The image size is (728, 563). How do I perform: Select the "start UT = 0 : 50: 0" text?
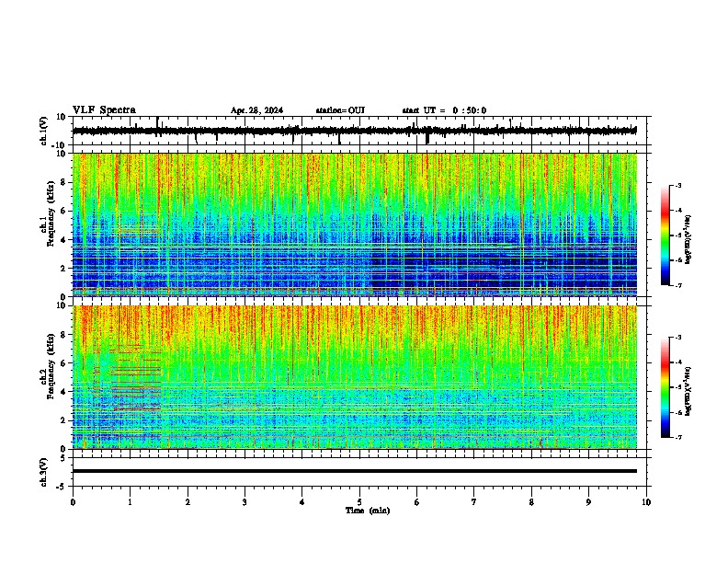click(444, 110)
